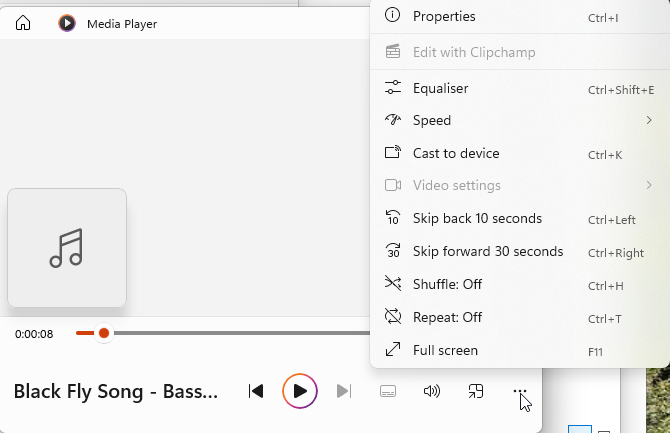The width and height of the screenshot is (670, 433).
Task: Click the Speed submenu chevron arrow
Action: [x=649, y=121]
